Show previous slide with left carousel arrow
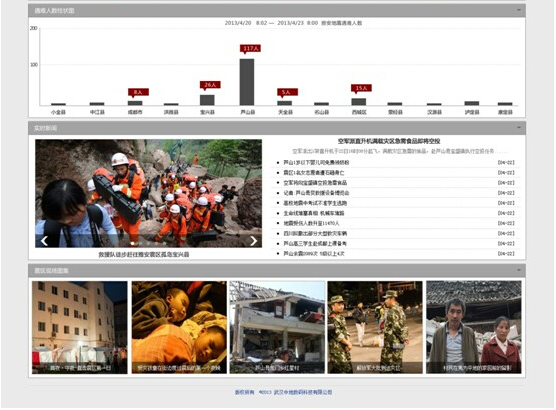Viewport: 556px width, 410px height. point(44,241)
